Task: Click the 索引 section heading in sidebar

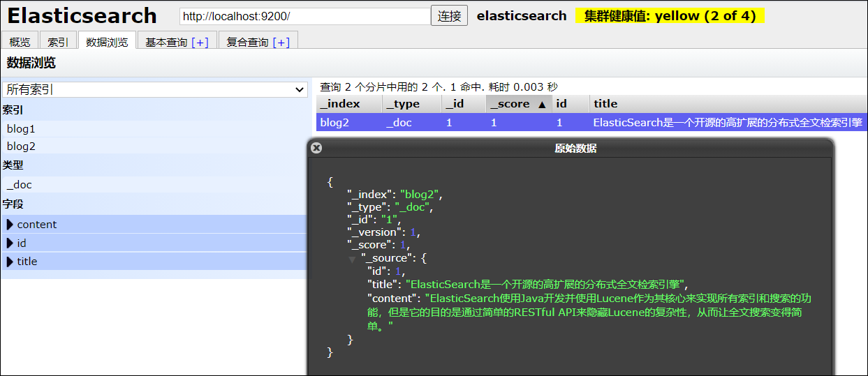Action: click(x=13, y=110)
